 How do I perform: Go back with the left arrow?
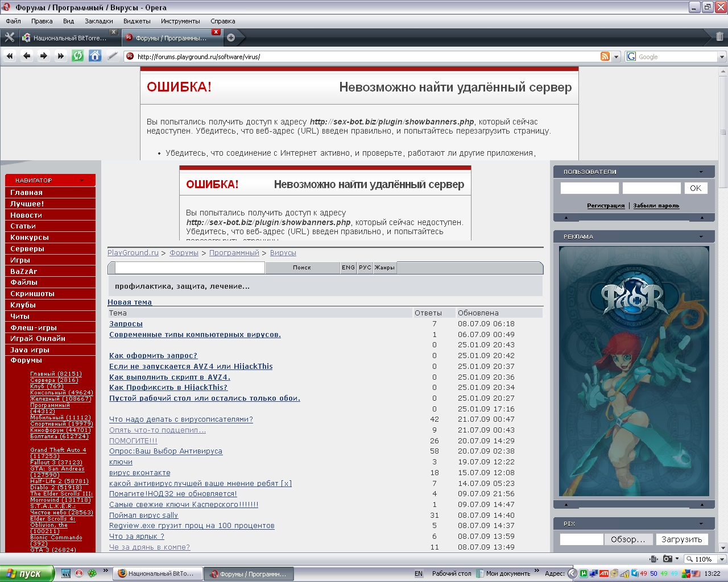27,56
